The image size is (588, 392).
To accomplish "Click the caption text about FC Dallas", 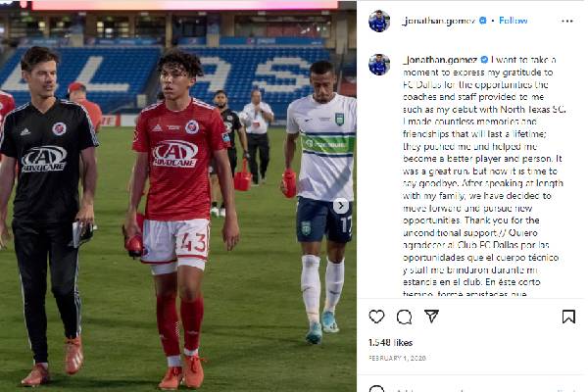I will (483, 176).
